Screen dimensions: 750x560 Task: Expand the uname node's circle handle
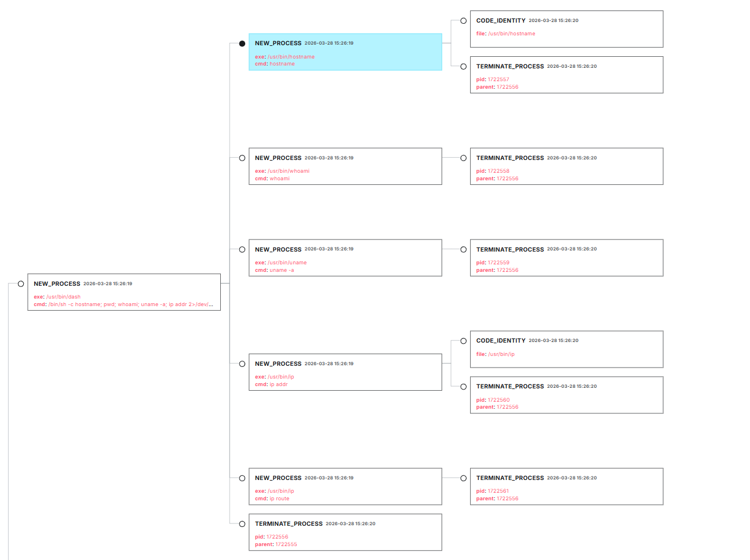(x=242, y=249)
